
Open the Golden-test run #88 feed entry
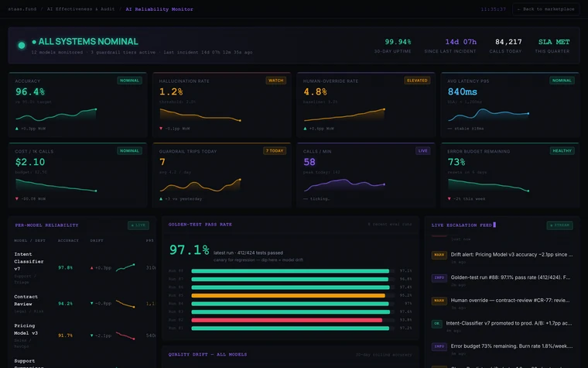[502, 280]
